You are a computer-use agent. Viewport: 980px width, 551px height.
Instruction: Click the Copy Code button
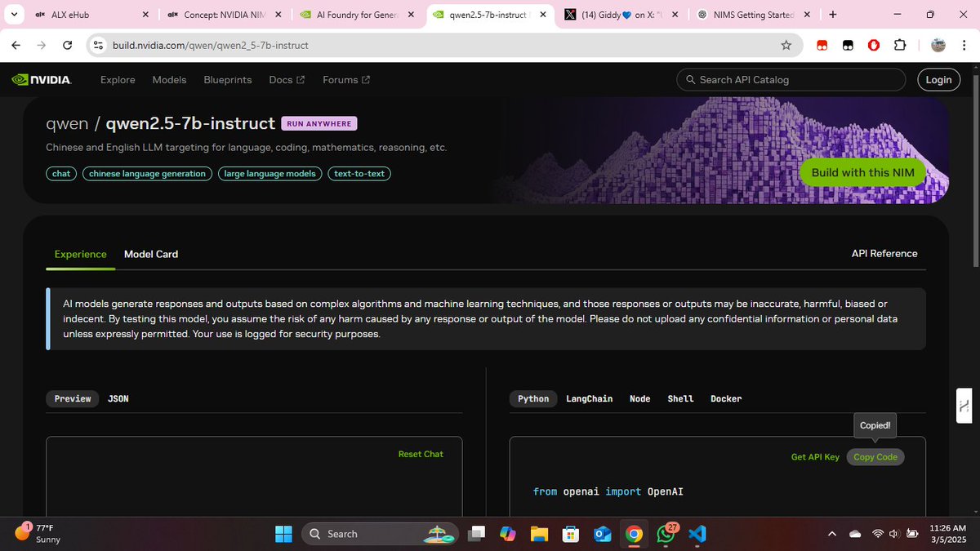(875, 457)
